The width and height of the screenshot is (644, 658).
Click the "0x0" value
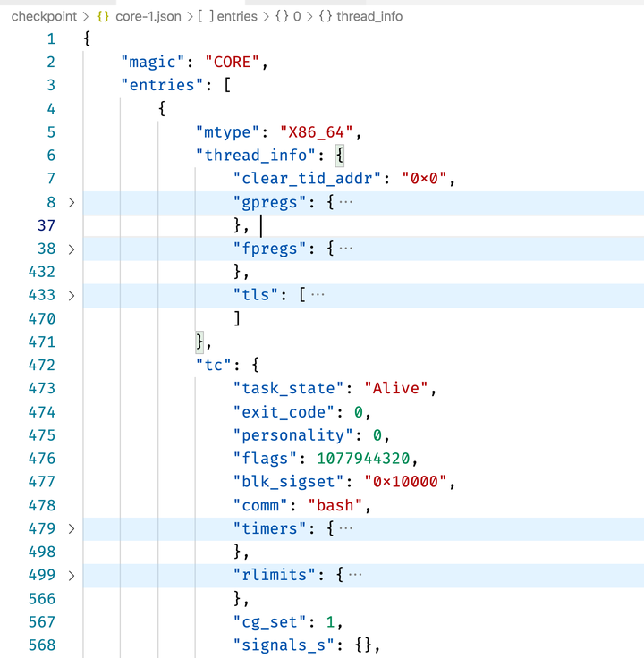pyautogui.click(x=424, y=179)
